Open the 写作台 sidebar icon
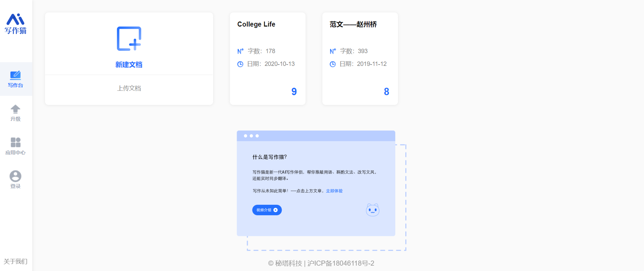 tap(15, 75)
